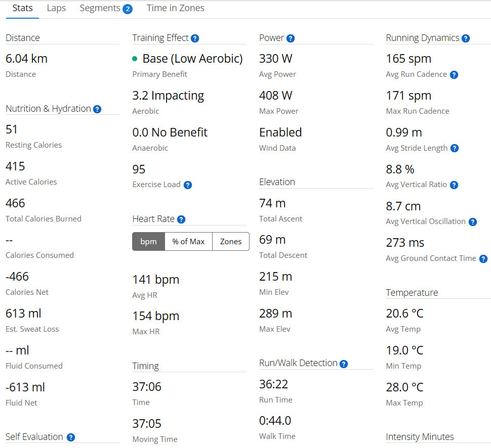The width and height of the screenshot is (491, 448).
Task: Click the Nutrition & Hydration help icon
Action: click(x=97, y=109)
